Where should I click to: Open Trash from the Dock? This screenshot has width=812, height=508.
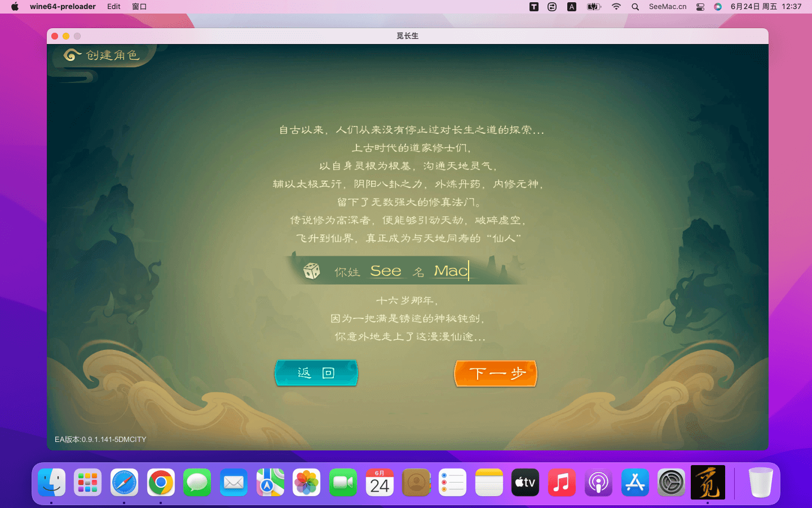click(x=761, y=483)
